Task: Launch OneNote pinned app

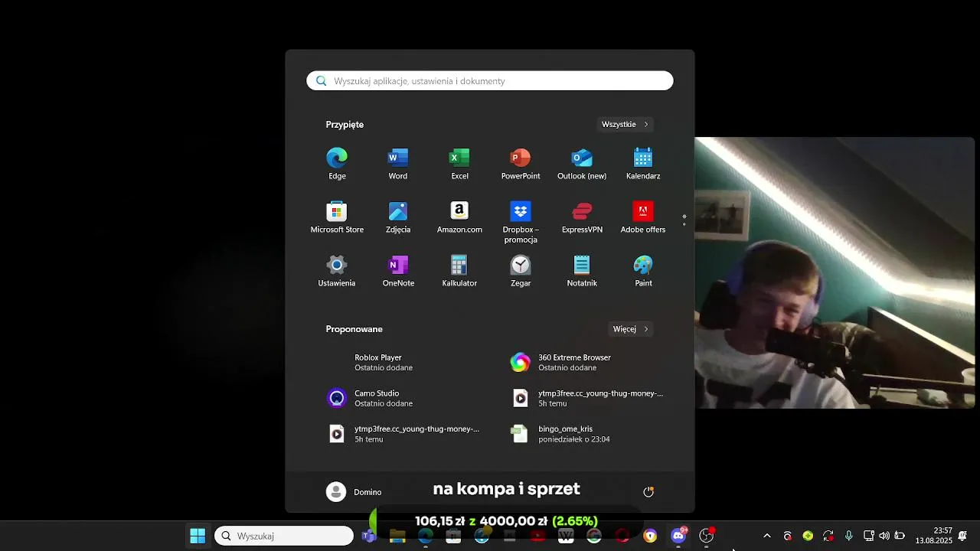Action: point(398,271)
